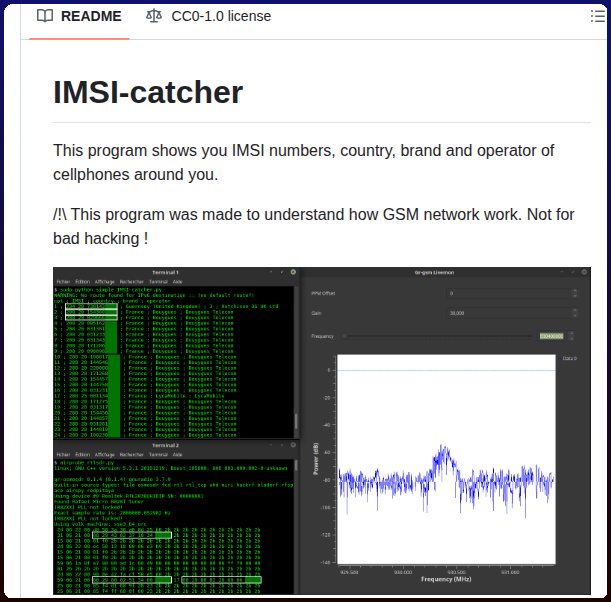Image resolution: width=611 pixels, height=602 pixels.
Task: Open the README tab
Action: point(79,16)
